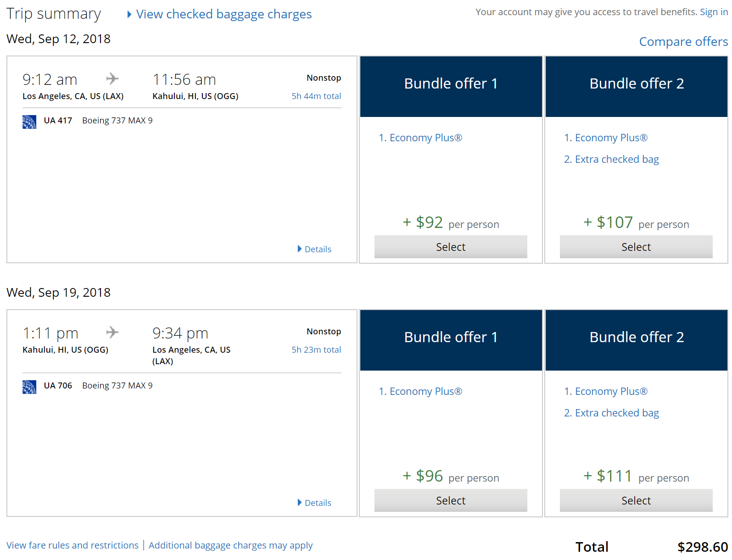The width and height of the screenshot is (732, 560).
Task: Select Bundle offer 1 for $96
Action: pyautogui.click(x=450, y=500)
